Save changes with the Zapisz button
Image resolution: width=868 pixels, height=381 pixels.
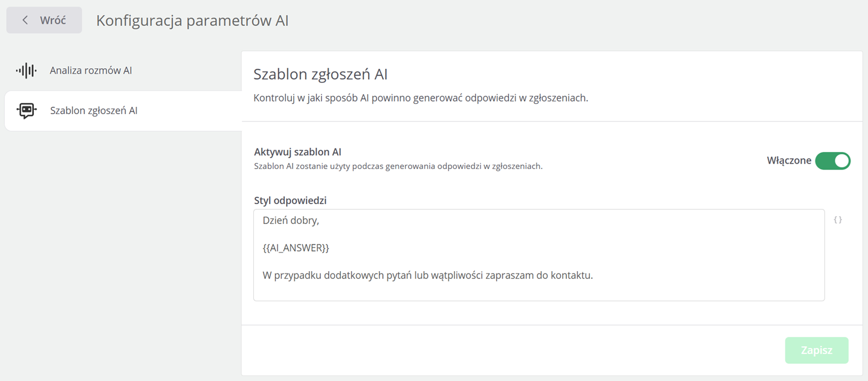(x=817, y=350)
